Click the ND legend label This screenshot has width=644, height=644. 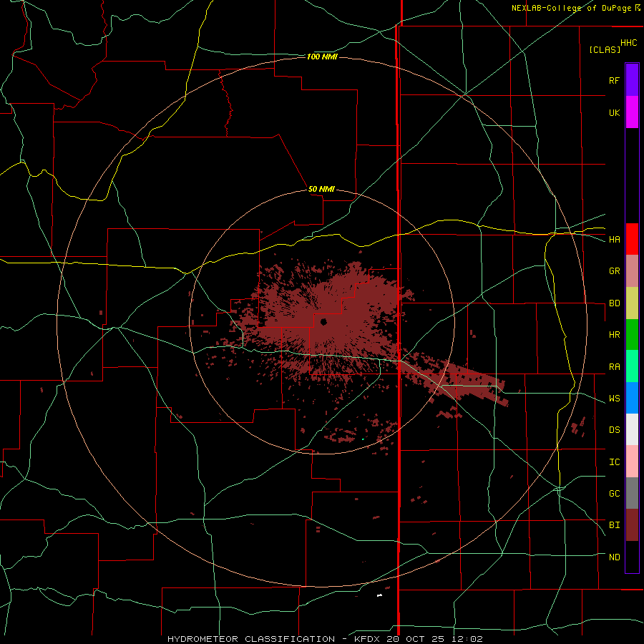(x=614, y=557)
